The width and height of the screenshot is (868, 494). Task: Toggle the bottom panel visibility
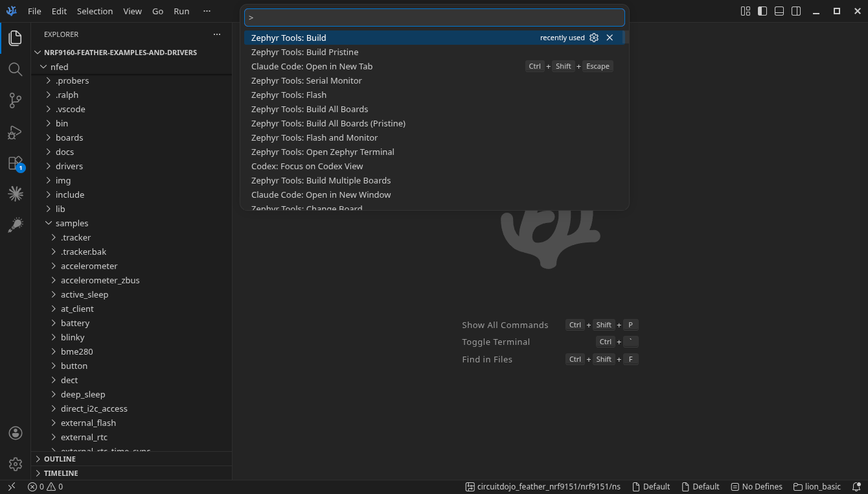(779, 11)
